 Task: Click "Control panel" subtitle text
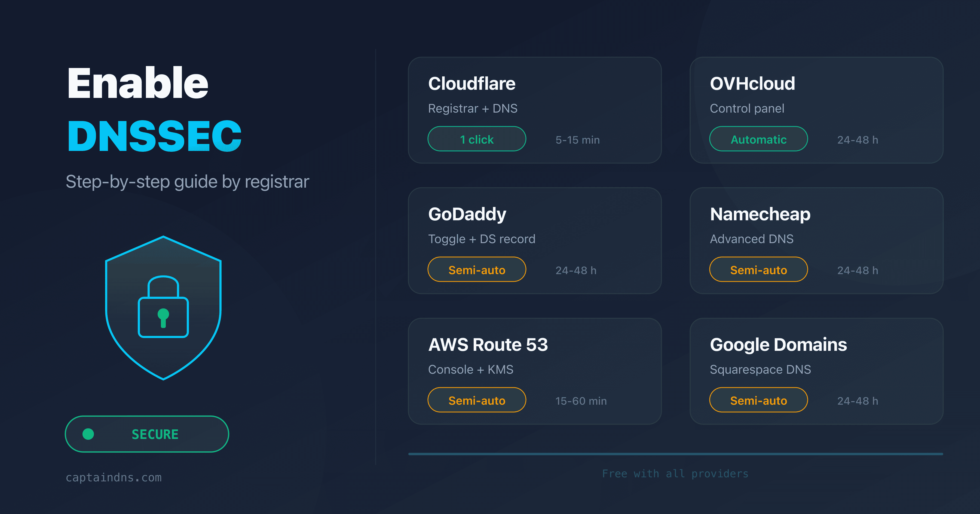(747, 109)
